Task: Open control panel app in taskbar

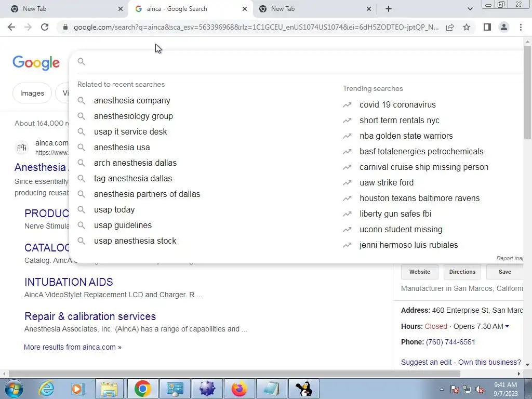Action: pos(175,389)
